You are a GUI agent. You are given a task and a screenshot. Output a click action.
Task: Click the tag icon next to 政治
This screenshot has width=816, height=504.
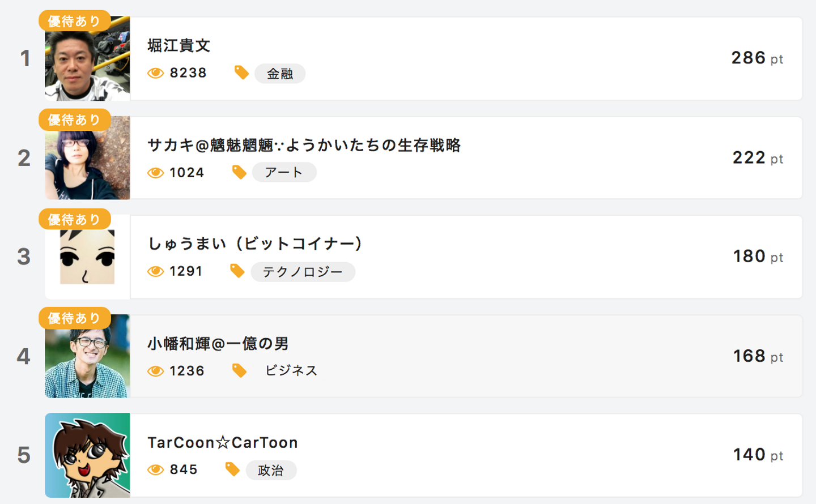232,469
